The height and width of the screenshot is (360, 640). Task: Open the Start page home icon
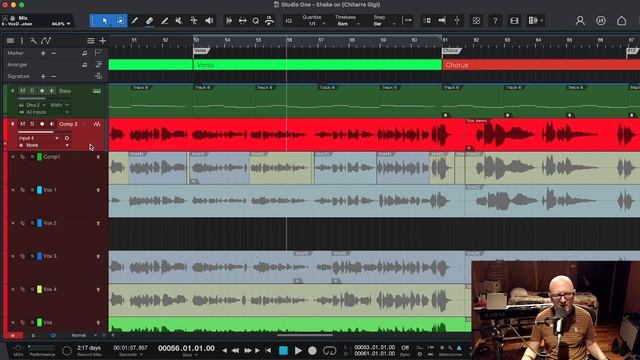tap(621, 20)
